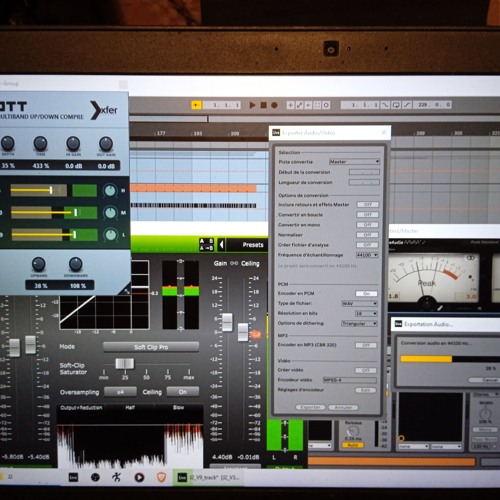The image size is (500, 500).
Task: Click the Encodeur vidéo MPEG-4 field
Action: point(350,380)
